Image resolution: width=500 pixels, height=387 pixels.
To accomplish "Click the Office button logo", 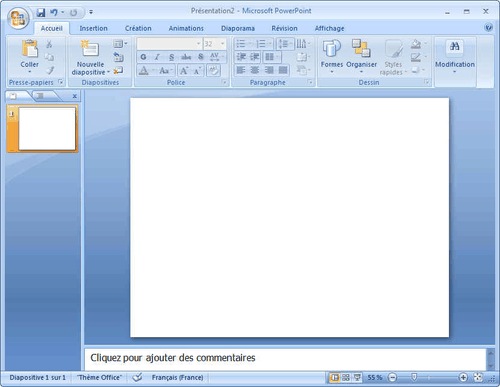I will 18,18.
